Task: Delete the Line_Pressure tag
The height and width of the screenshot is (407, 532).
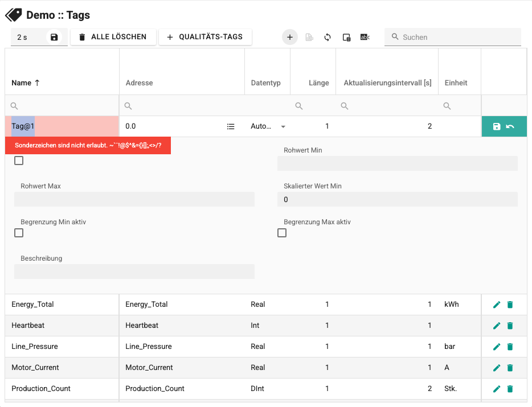Action: 510,347
